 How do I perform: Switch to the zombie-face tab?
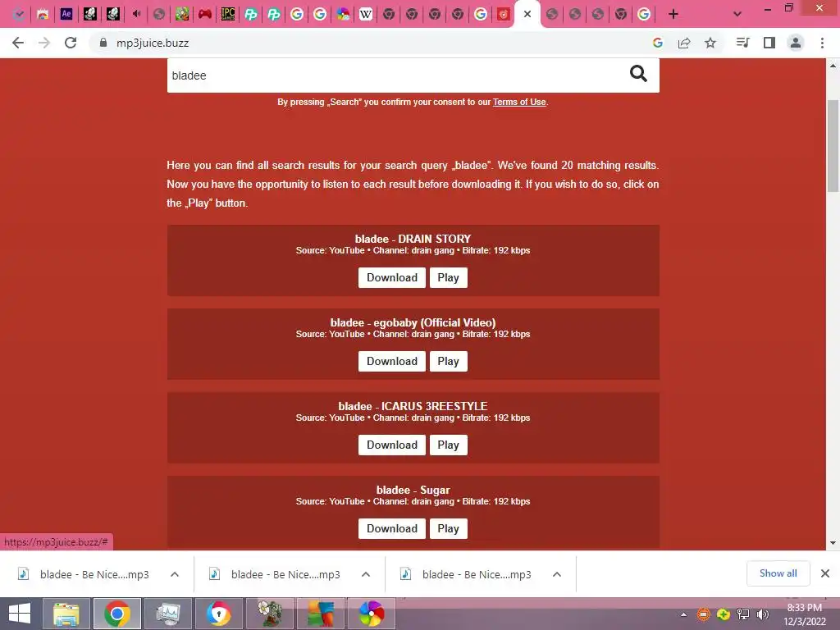181,15
